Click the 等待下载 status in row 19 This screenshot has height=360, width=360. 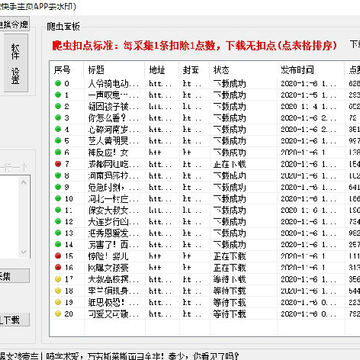230,302
